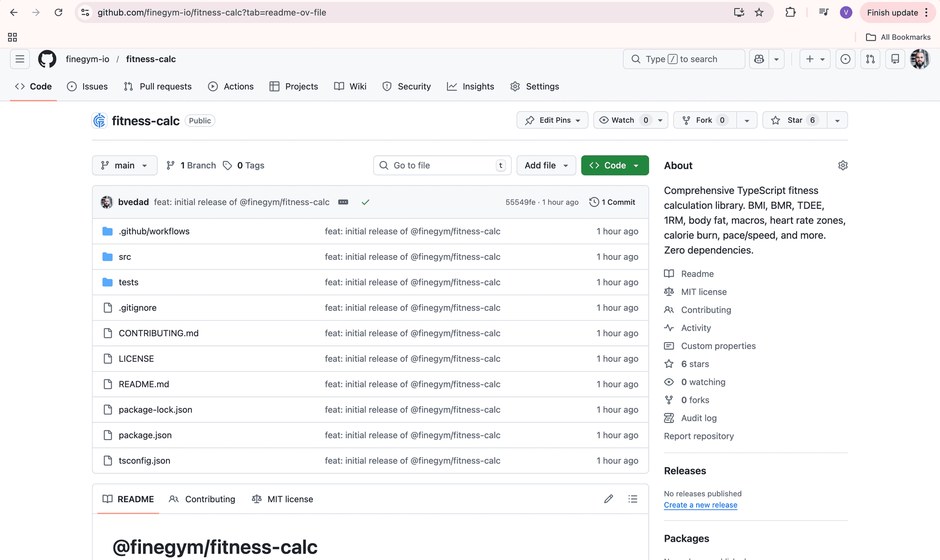Expand the main branch selector
This screenshot has width=940, height=560.
pyautogui.click(x=124, y=165)
